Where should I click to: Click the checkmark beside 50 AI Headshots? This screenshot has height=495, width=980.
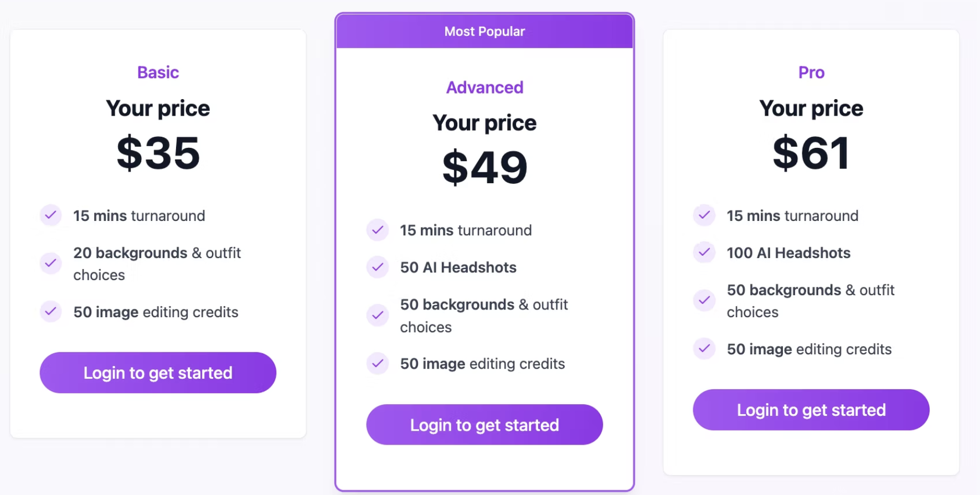point(377,267)
